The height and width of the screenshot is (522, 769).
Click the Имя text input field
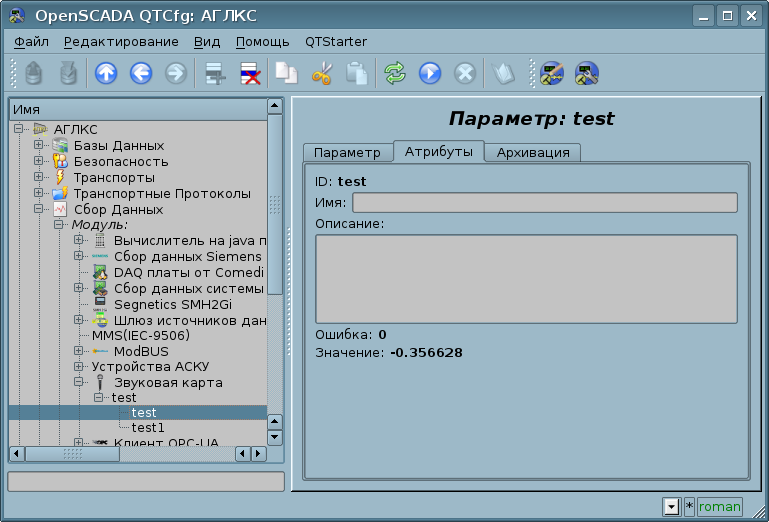[x=544, y=203]
